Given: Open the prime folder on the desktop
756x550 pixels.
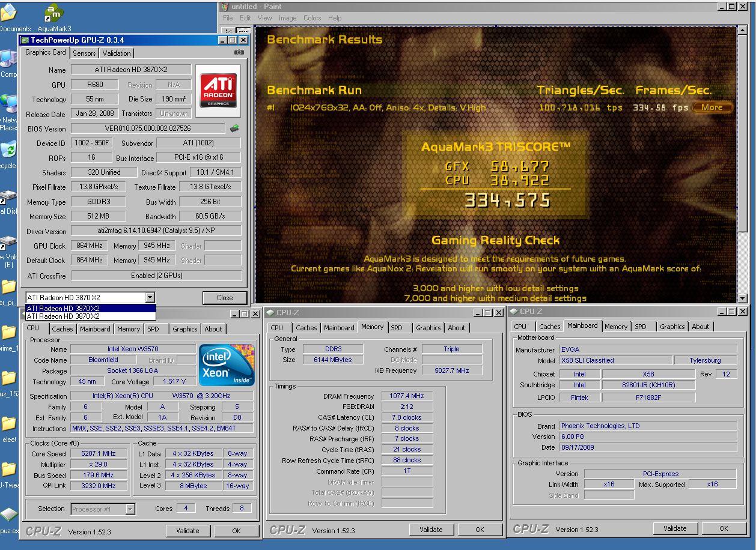Looking at the screenshot, I should tap(8, 337).
